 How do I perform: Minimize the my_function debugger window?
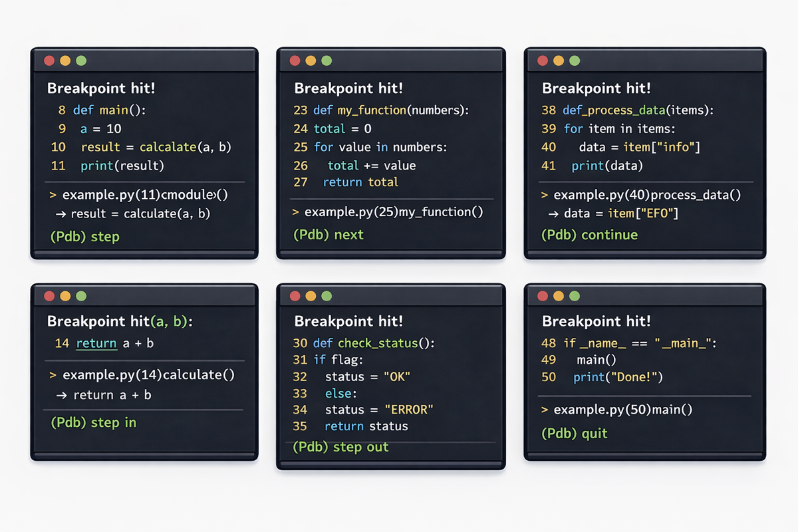pos(311,61)
